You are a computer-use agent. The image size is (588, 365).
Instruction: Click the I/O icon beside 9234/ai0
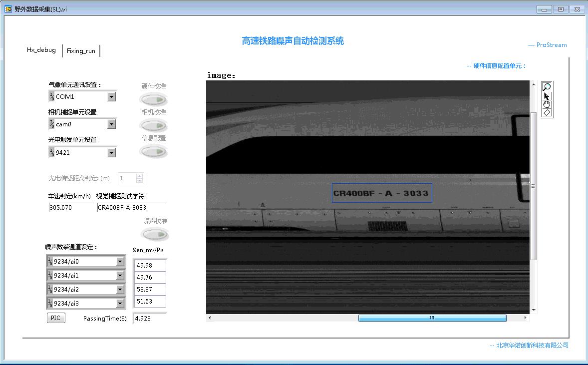click(50, 261)
